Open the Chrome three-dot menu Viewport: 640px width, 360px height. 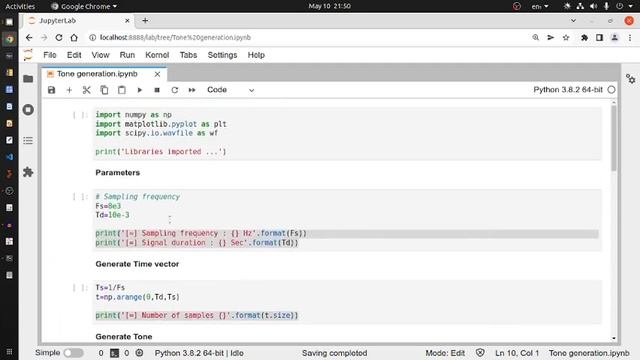coord(630,38)
